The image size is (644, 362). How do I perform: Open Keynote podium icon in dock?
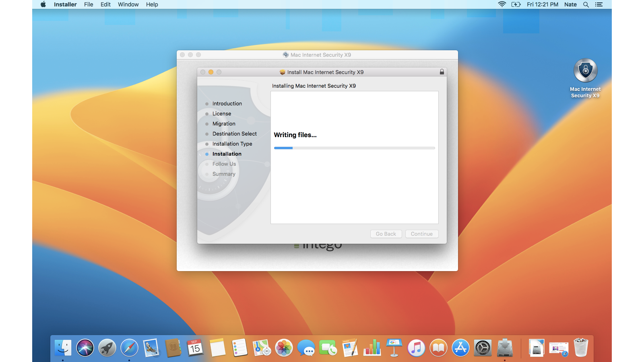[x=394, y=348]
